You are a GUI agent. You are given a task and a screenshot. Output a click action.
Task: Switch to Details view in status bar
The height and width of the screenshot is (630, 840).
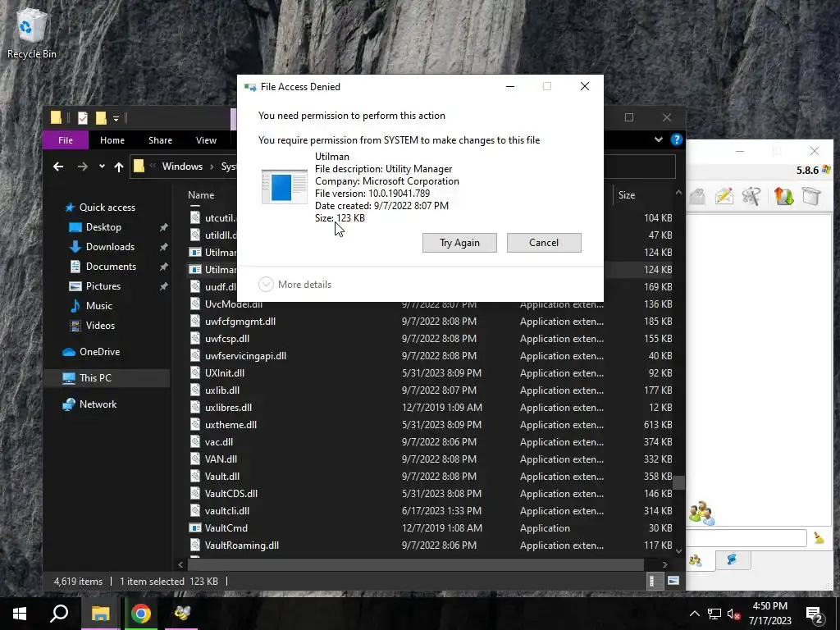click(x=652, y=582)
